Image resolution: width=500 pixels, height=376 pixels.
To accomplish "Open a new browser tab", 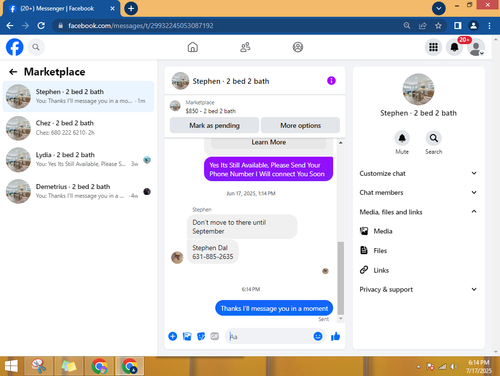I will click(131, 8).
